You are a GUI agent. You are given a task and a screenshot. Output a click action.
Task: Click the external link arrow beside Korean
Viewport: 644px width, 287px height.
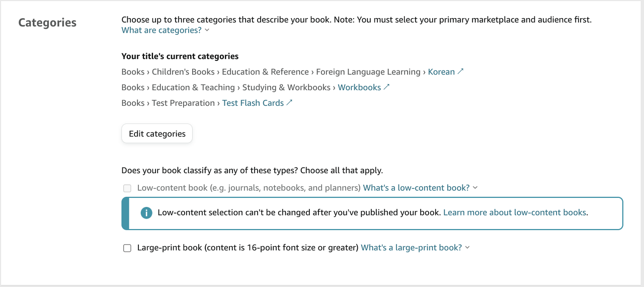[460, 71]
